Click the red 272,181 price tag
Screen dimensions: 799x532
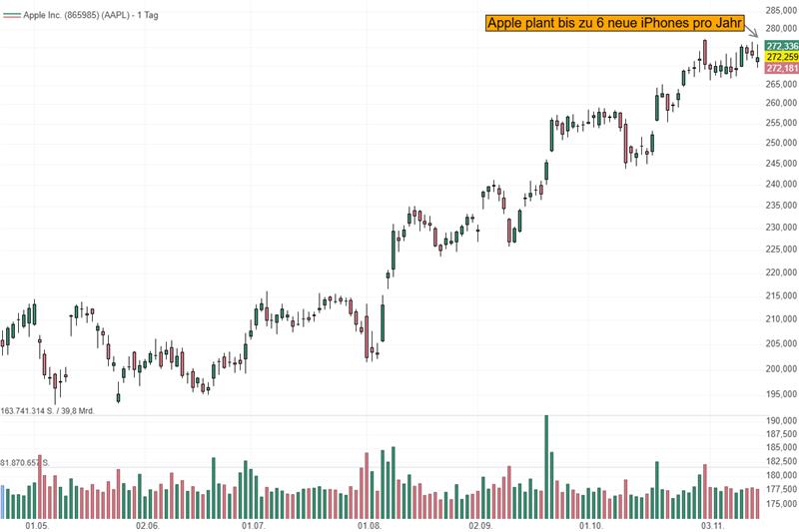(x=782, y=68)
